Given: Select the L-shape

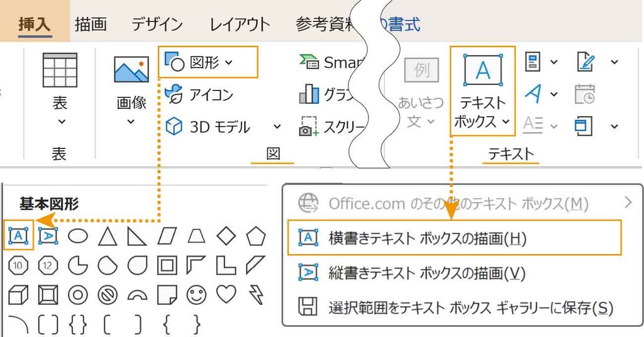Looking at the screenshot, I should click(x=226, y=265).
